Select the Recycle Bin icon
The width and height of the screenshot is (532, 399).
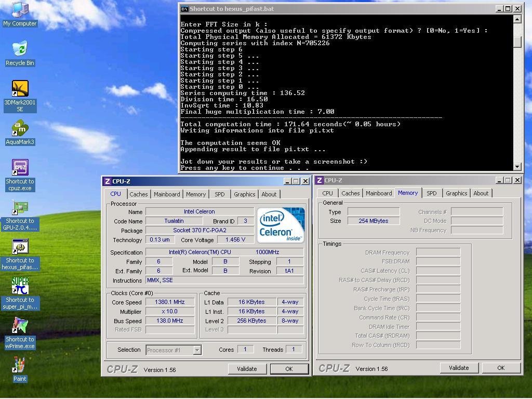20,54
